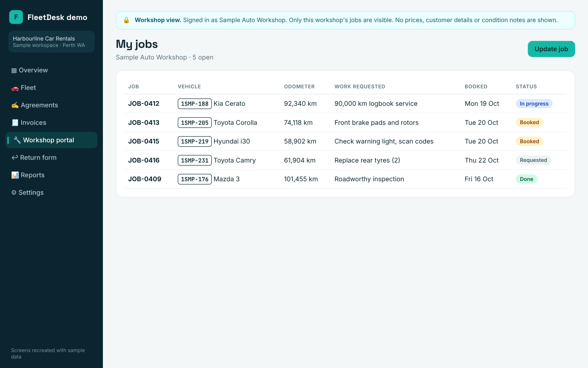Image resolution: width=588 pixels, height=368 pixels.
Task: Click the ODOMETER column header
Action: (x=299, y=87)
